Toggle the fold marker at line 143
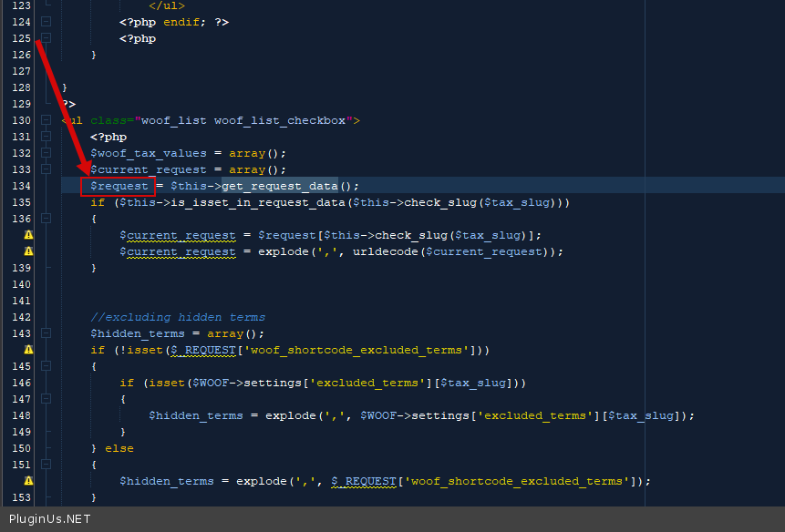Image resolution: width=785 pixels, height=532 pixels. (46, 333)
